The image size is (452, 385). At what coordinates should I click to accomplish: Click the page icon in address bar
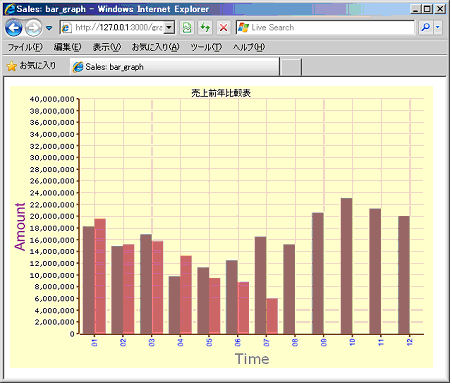click(x=66, y=28)
